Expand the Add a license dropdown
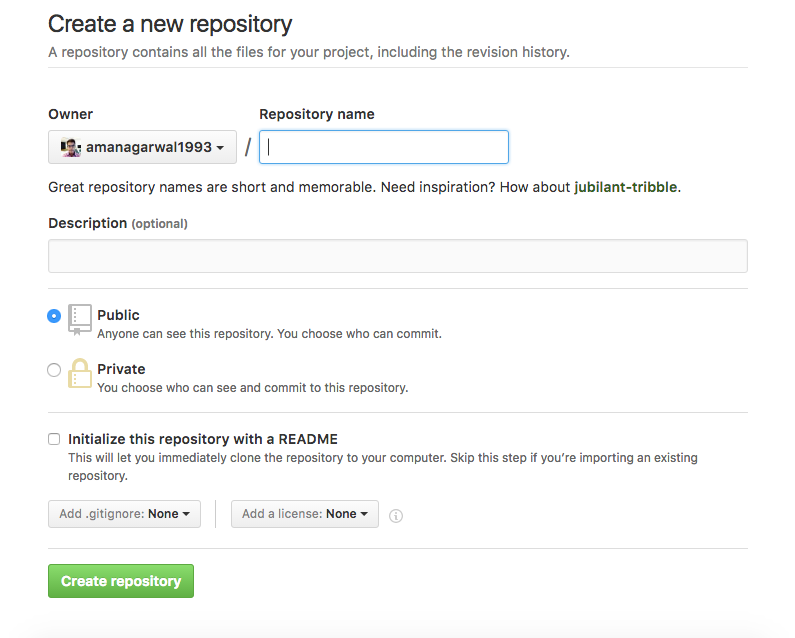Image resolution: width=795 pixels, height=638 pixels. click(304, 514)
